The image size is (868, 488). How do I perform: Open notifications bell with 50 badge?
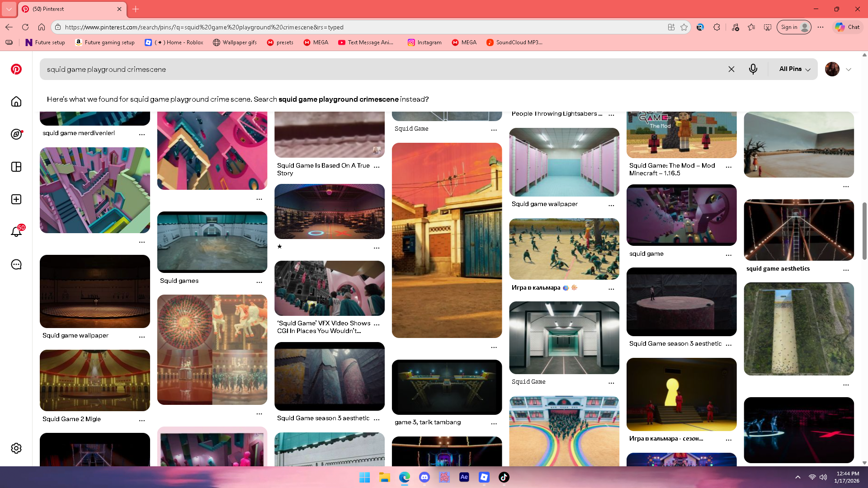pos(16,232)
